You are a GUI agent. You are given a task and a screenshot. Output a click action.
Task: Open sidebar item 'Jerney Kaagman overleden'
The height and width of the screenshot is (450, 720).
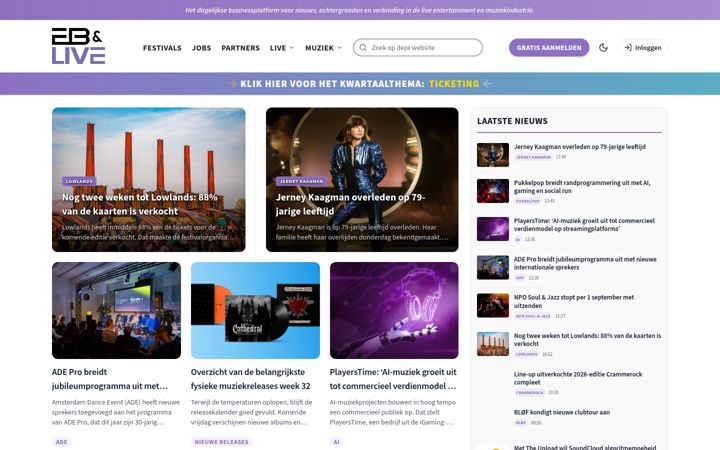pyautogui.click(x=579, y=146)
